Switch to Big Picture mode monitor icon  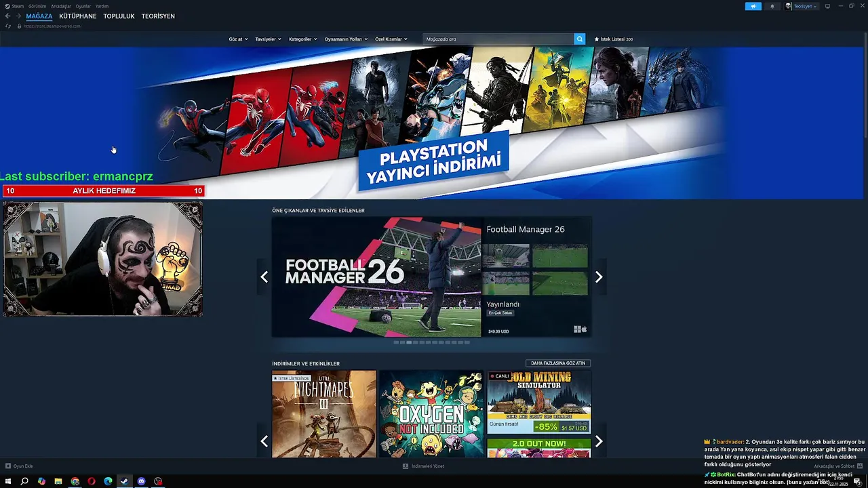[827, 6]
